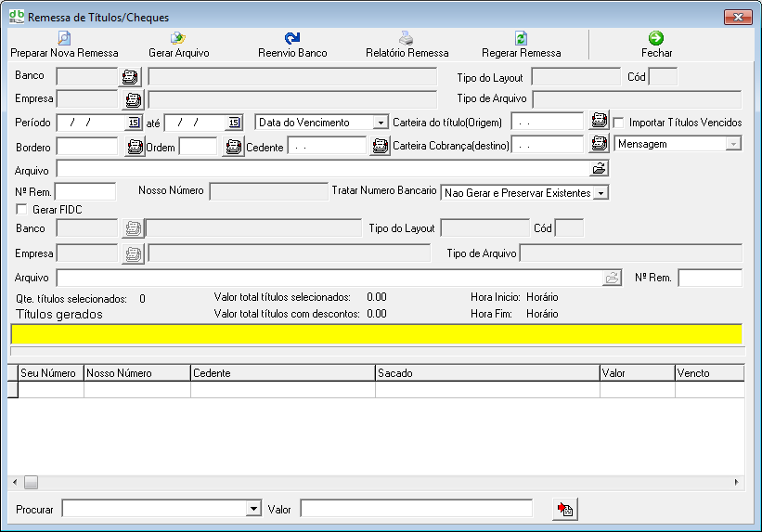762x532 pixels.
Task: Click the Período end date field
Action: [x=196, y=123]
